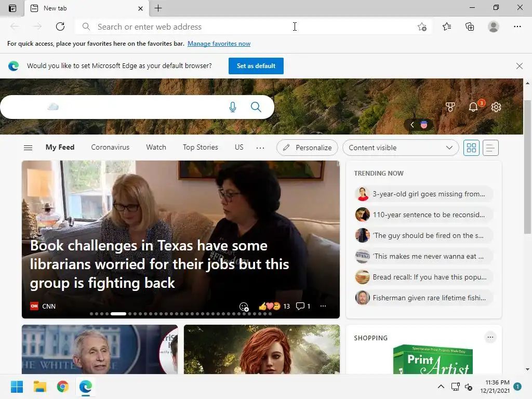Open the profile avatar icon
Image resolution: width=532 pixels, height=399 pixels.
pyautogui.click(x=494, y=26)
